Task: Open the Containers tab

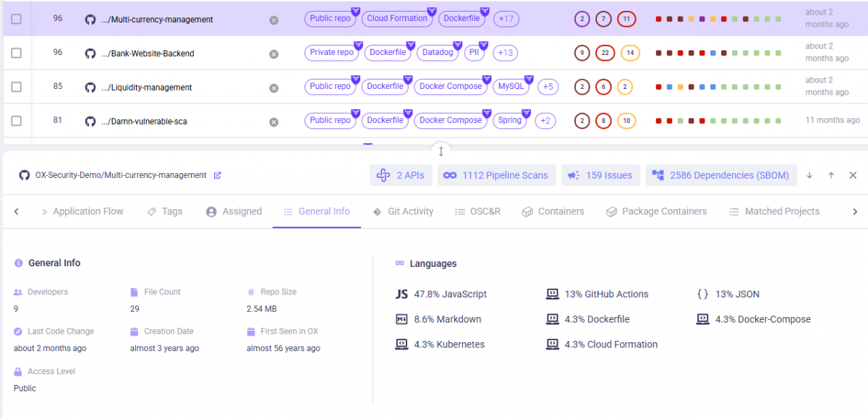Action: [553, 211]
